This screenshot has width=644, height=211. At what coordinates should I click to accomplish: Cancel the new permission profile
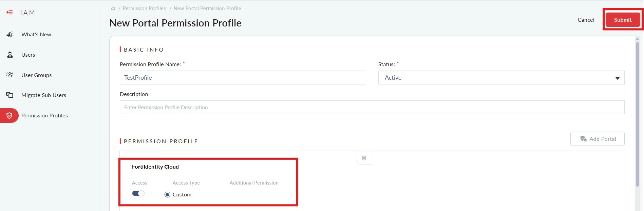[586, 20]
